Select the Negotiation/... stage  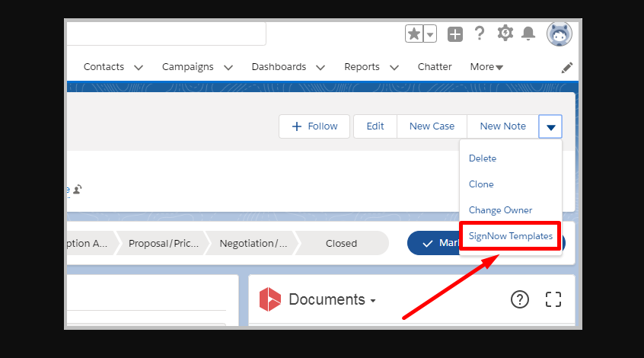253,243
